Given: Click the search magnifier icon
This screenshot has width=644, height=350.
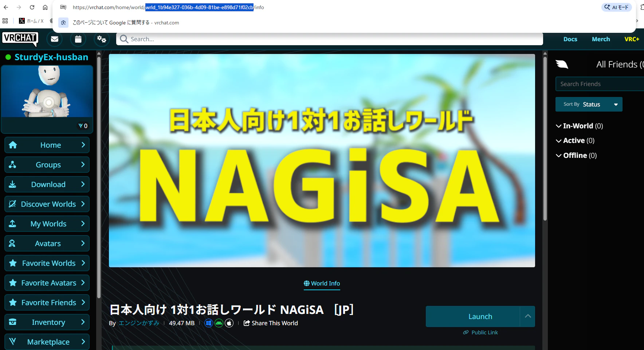Looking at the screenshot, I should point(124,39).
